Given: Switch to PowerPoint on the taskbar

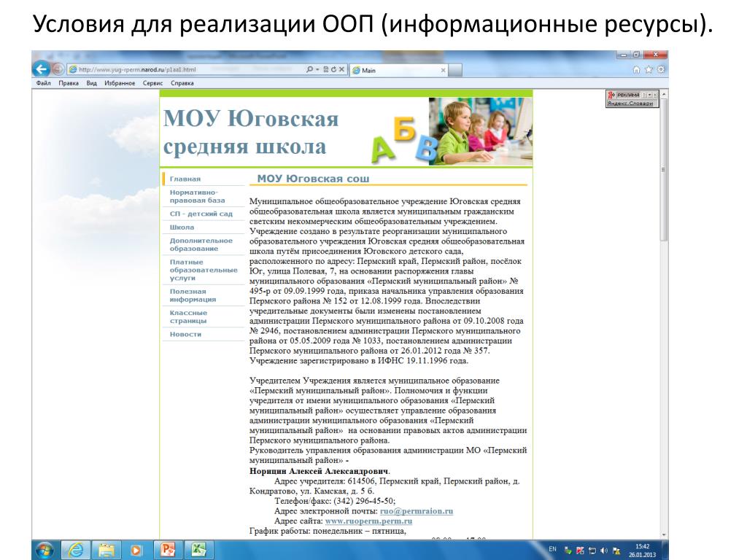Looking at the screenshot, I should pyautogui.click(x=168, y=550).
